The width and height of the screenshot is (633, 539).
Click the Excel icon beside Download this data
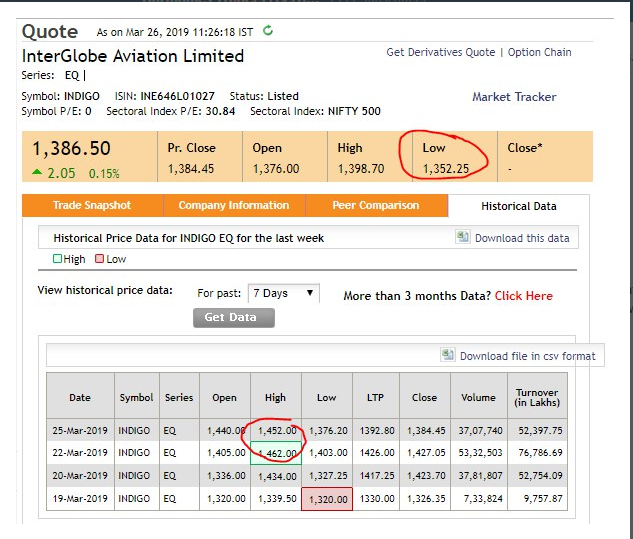462,237
